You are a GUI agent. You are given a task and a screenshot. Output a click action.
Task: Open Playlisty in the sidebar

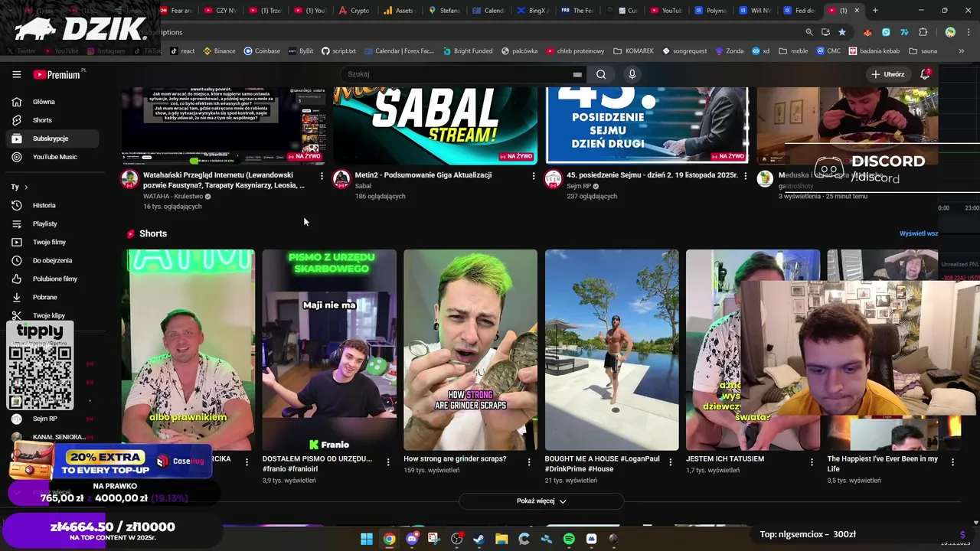coord(44,223)
